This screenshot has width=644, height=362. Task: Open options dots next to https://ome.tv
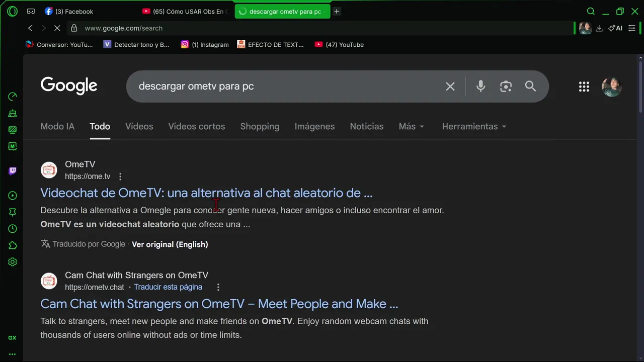120,176
